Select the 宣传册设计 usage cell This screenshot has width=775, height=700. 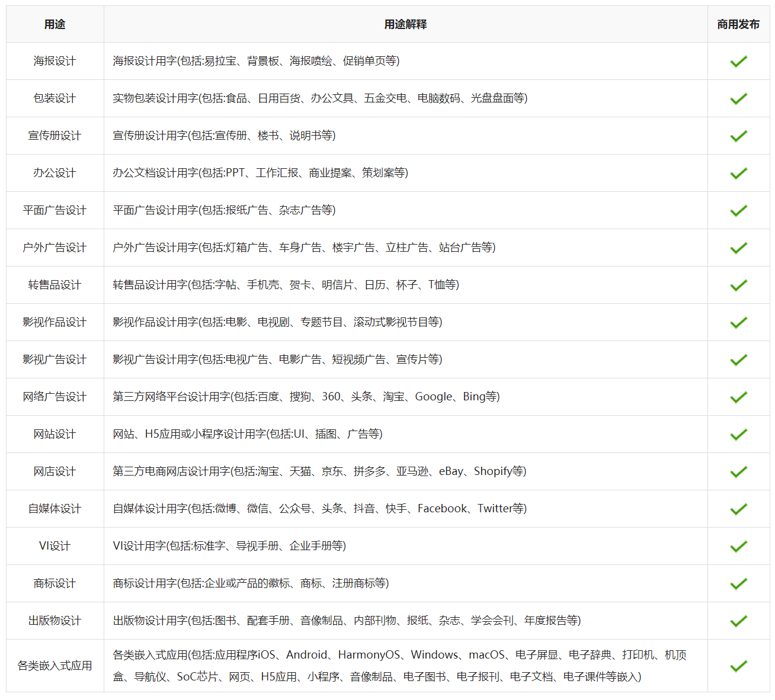55,136
